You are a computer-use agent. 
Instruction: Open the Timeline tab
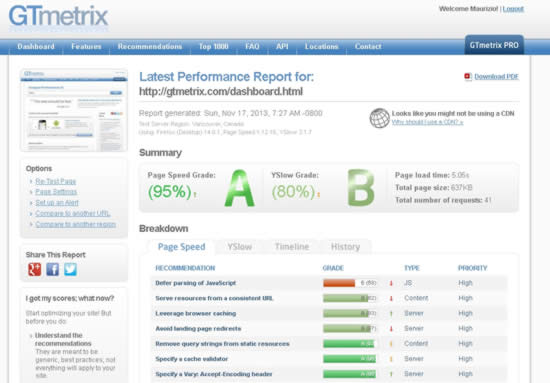tap(292, 247)
